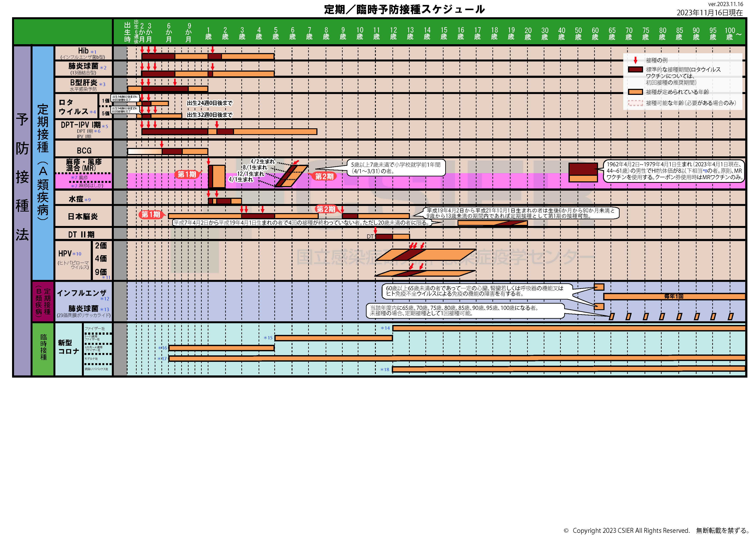Click the 定期接種（A類疾病） vertical heading

43,162
